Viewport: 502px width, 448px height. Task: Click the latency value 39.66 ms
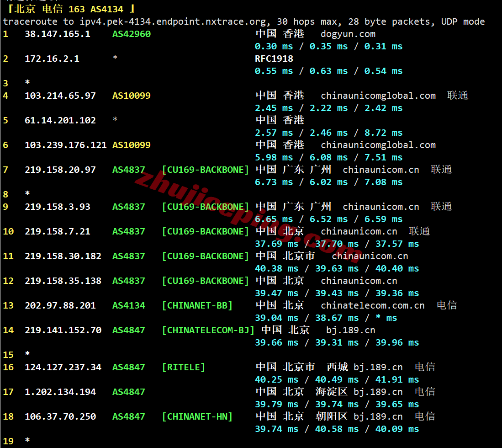[277, 342]
